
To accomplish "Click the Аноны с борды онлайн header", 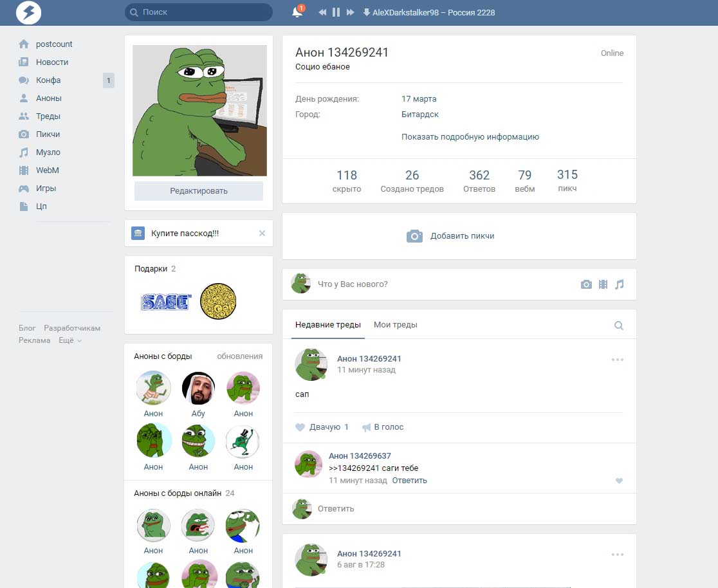I will point(184,493).
